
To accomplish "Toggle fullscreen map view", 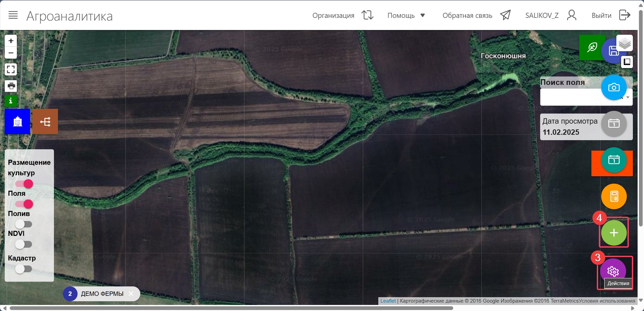I will 11,69.
